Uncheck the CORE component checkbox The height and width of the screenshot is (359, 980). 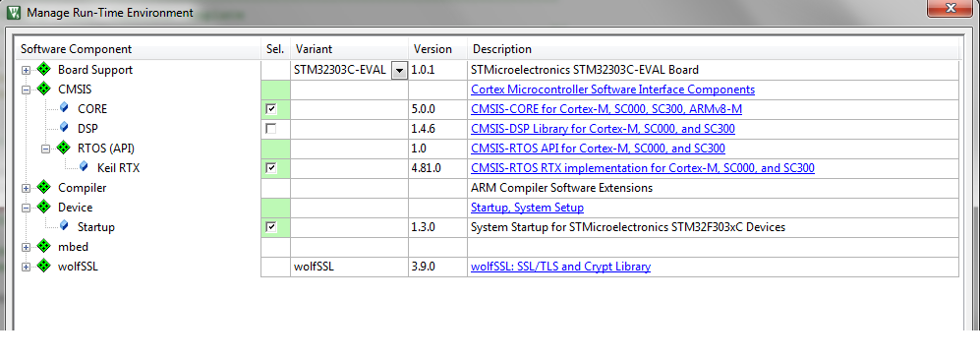tap(270, 109)
